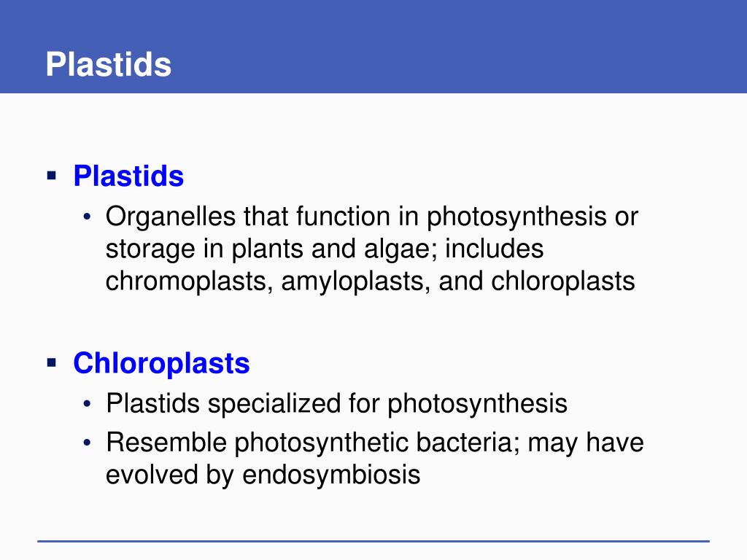The height and width of the screenshot is (560, 747).
Task: Click the word "Organelles"
Action: point(171,217)
